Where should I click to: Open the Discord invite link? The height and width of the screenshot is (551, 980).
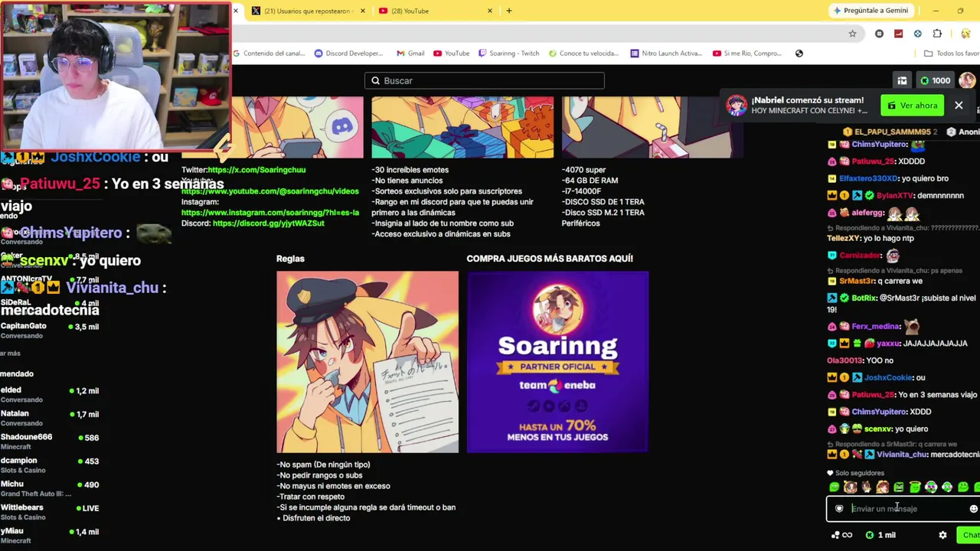click(x=269, y=223)
